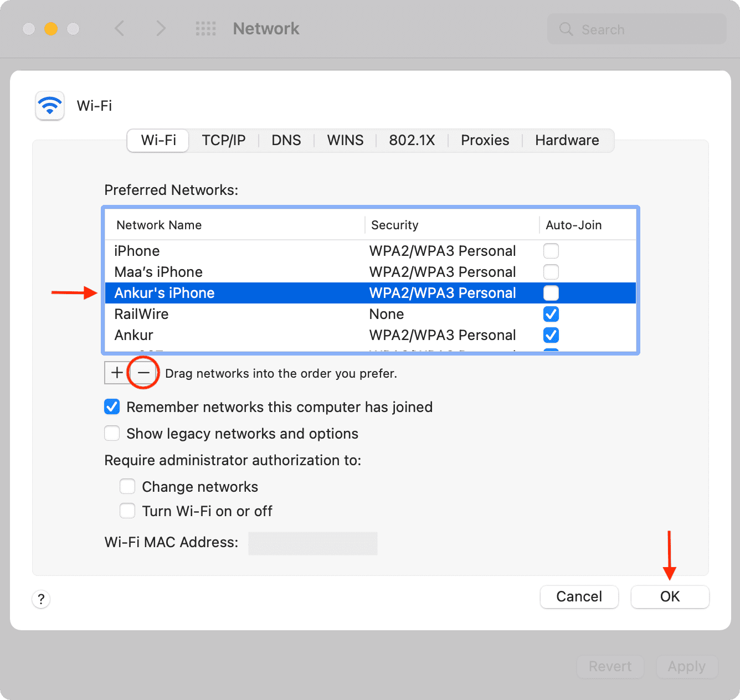The width and height of the screenshot is (740, 700).
Task: Confirm with the OK button
Action: pyautogui.click(x=670, y=596)
